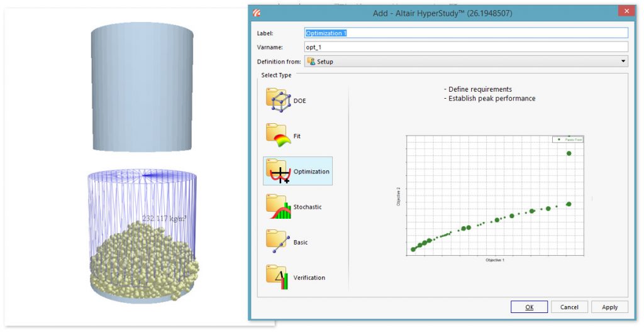Click the Varname field containing opt_1
Viewport: 644px width, 335px height.
(x=465, y=47)
